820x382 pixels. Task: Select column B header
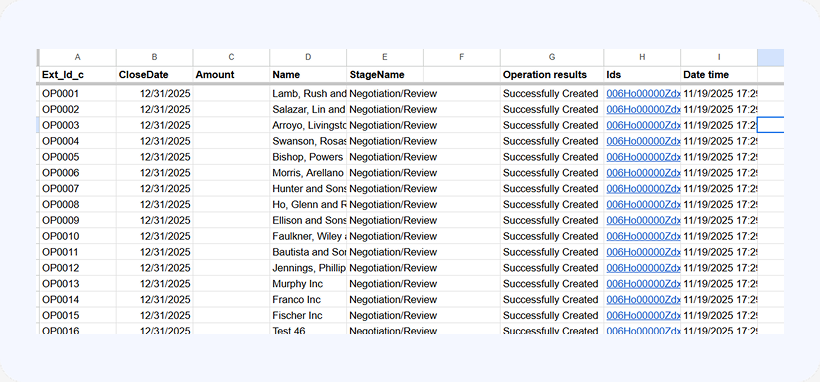point(154,57)
